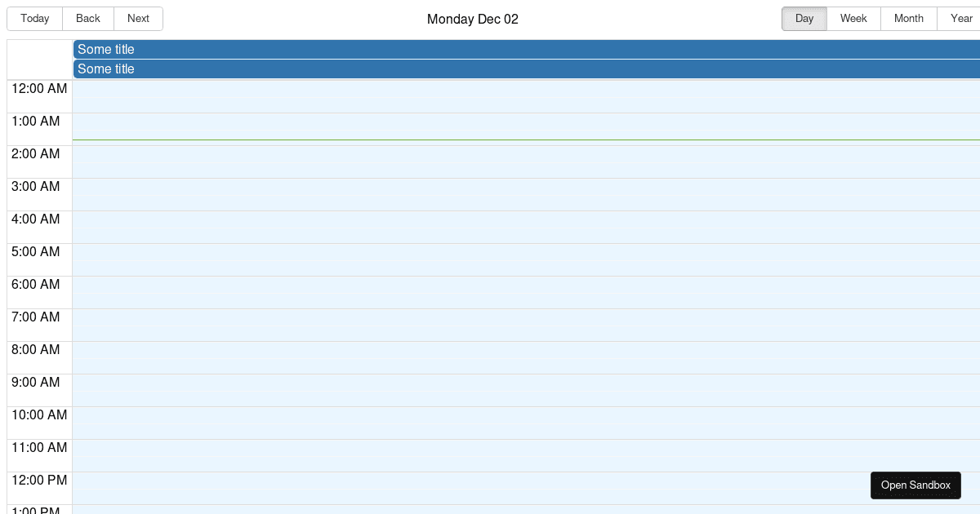Click the empty all-day header cell
Image resolution: width=980 pixels, height=514 pixels.
click(38, 59)
